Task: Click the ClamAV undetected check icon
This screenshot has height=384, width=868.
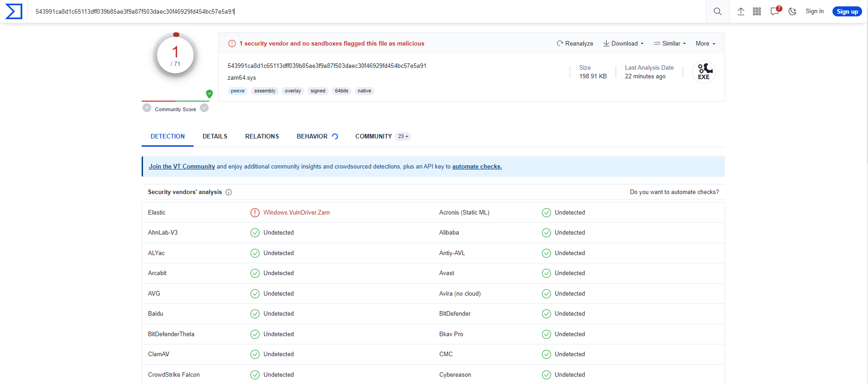Action: coord(255,354)
